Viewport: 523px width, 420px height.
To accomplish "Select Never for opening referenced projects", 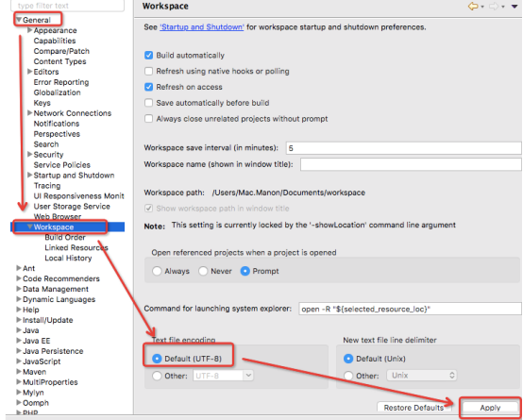I will (x=203, y=271).
